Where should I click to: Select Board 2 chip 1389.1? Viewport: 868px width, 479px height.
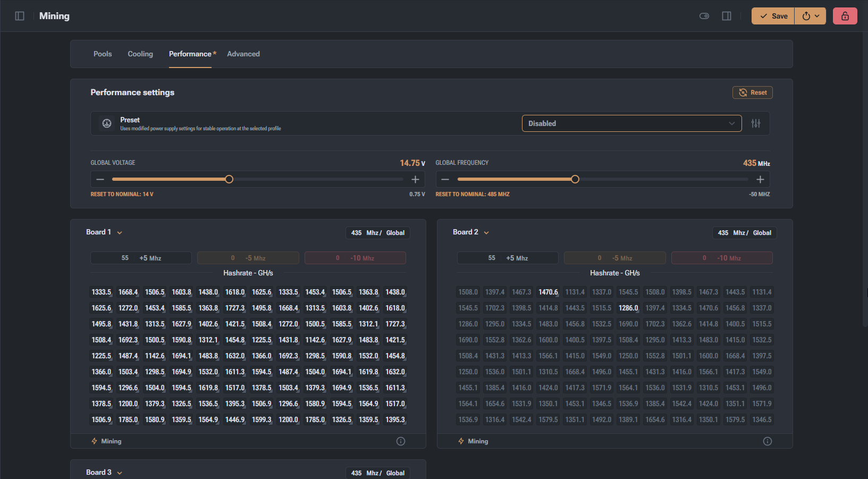pyautogui.click(x=628, y=419)
